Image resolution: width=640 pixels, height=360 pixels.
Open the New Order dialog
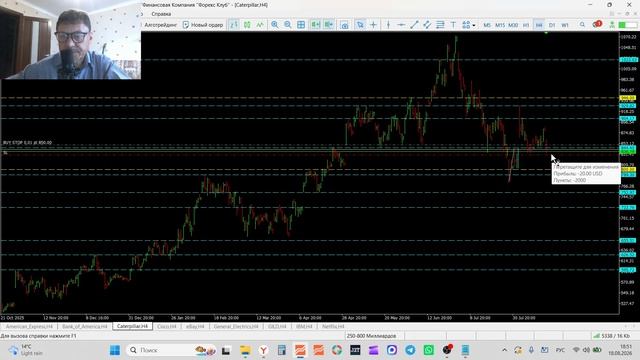coord(203,25)
